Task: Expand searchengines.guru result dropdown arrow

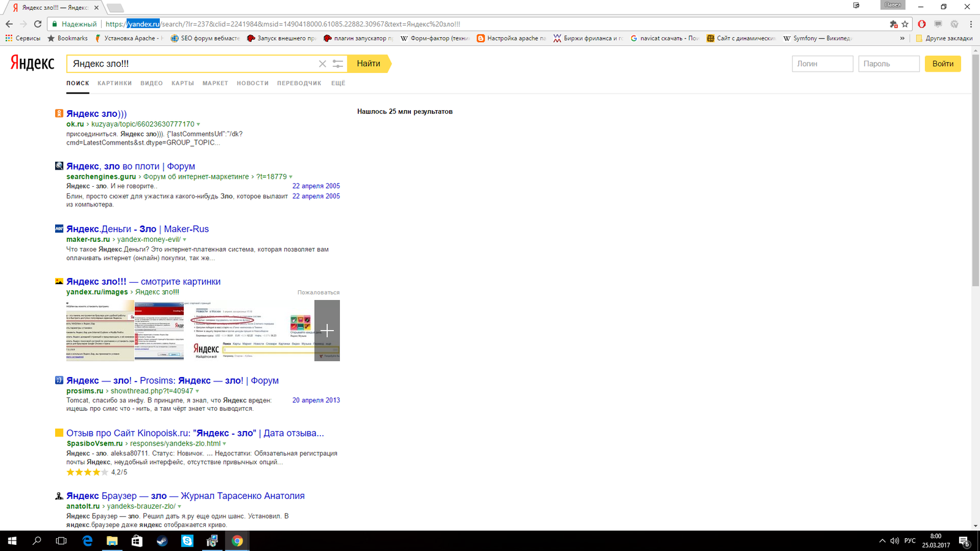Action: click(x=291, y=177)
